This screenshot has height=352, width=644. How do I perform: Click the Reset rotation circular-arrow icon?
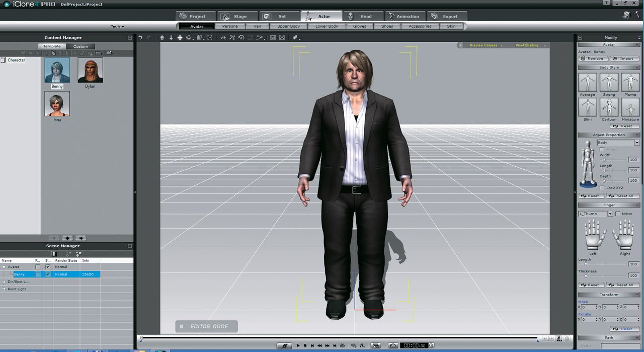click(241, 38)
